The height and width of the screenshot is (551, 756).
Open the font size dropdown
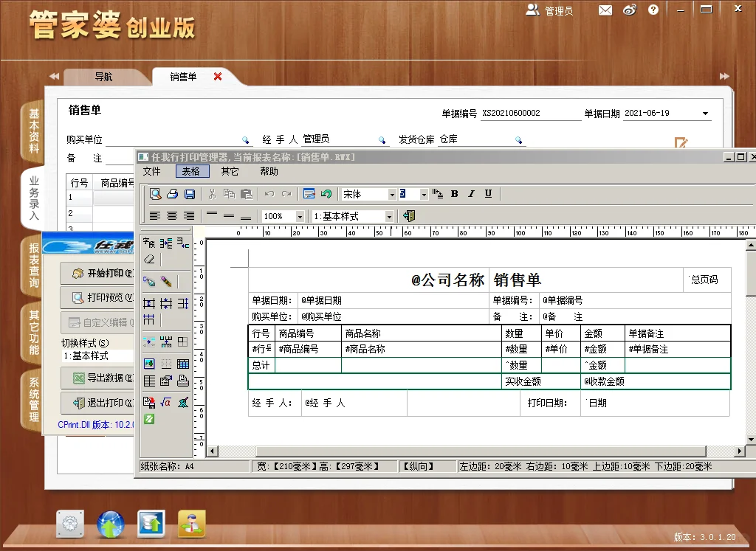tap(424, 194)
